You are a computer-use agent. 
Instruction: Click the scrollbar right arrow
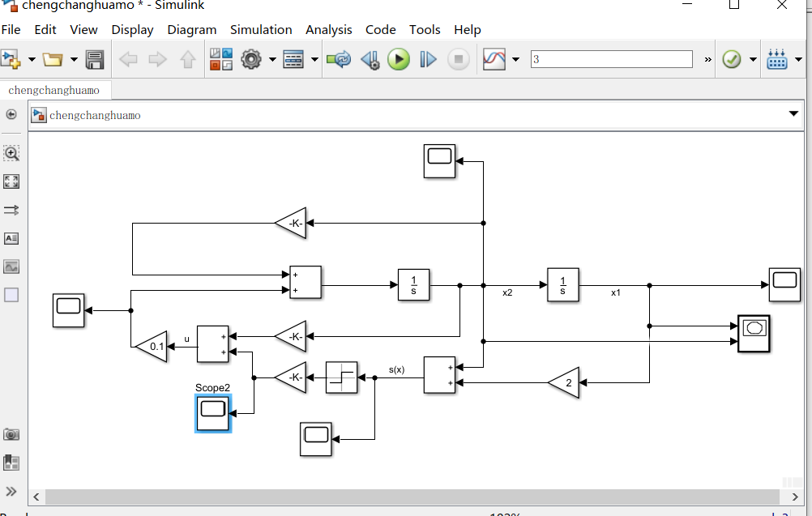coord(795,497)
